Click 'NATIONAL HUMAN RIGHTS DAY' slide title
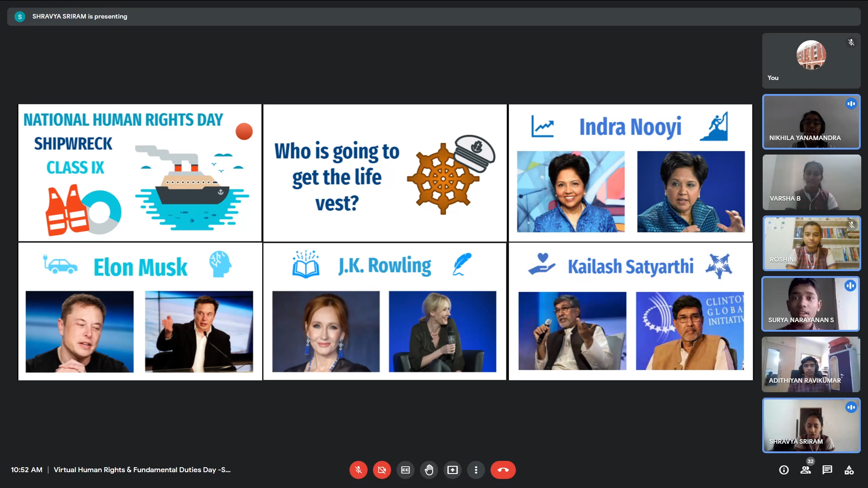The height and width of the screenshot is (488, 868). point(123,120)
